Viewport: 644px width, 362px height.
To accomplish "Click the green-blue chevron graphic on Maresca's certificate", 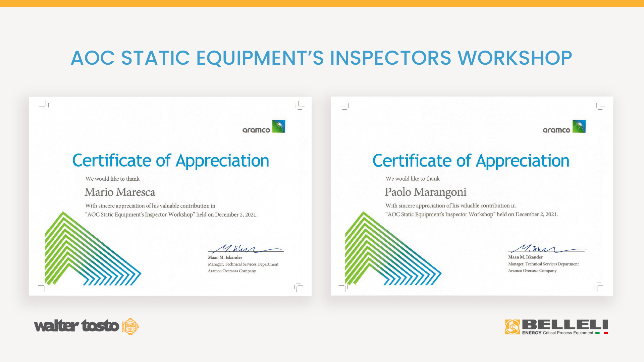I will point(93,248).
